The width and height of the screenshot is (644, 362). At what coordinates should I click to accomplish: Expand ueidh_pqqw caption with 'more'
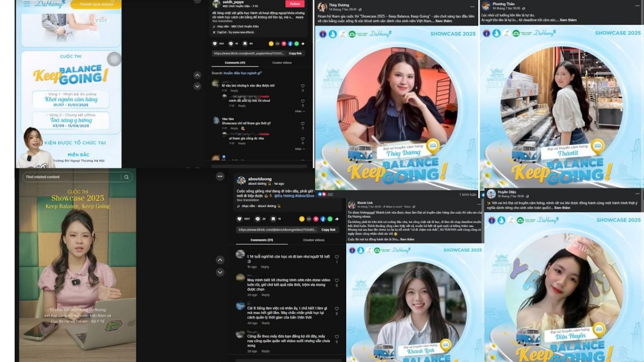299,17
